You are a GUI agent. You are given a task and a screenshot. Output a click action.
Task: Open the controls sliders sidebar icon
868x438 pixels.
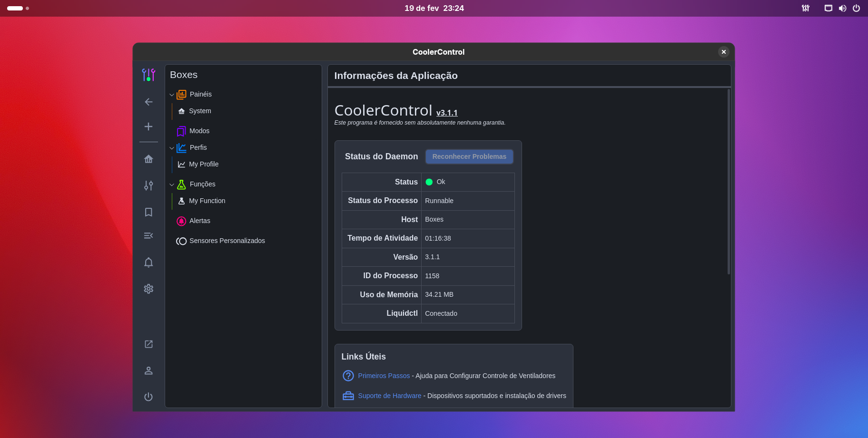coord(148,185)
